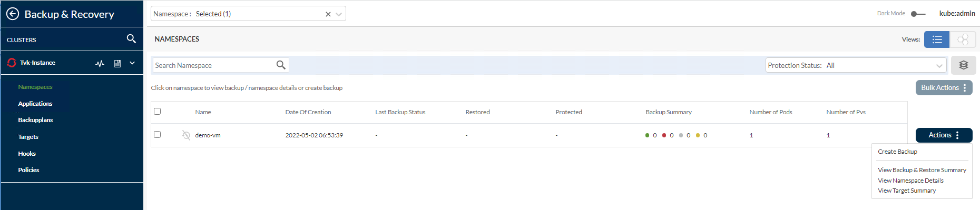Open the Protection Status dropdown

tap(856, 65)
